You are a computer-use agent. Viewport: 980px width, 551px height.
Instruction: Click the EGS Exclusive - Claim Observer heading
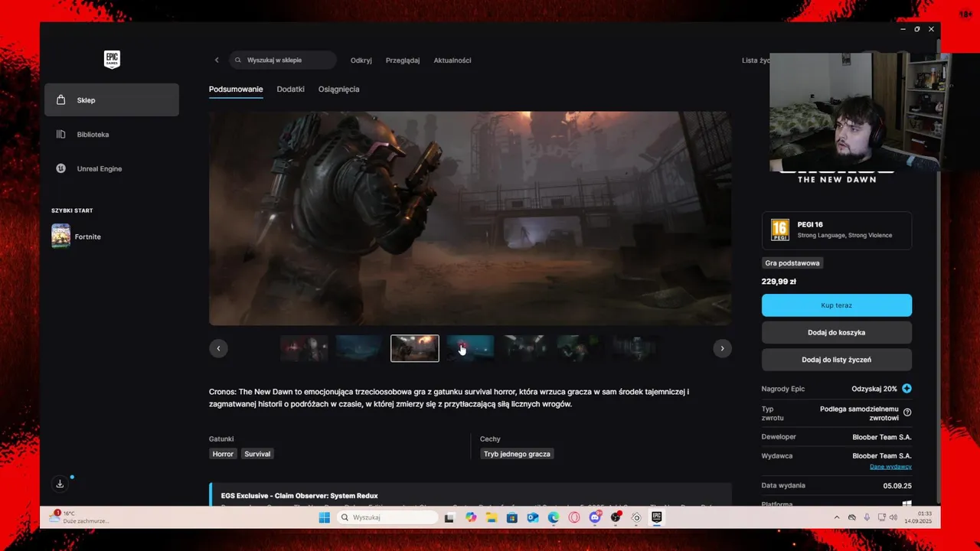tap(299, 496)
